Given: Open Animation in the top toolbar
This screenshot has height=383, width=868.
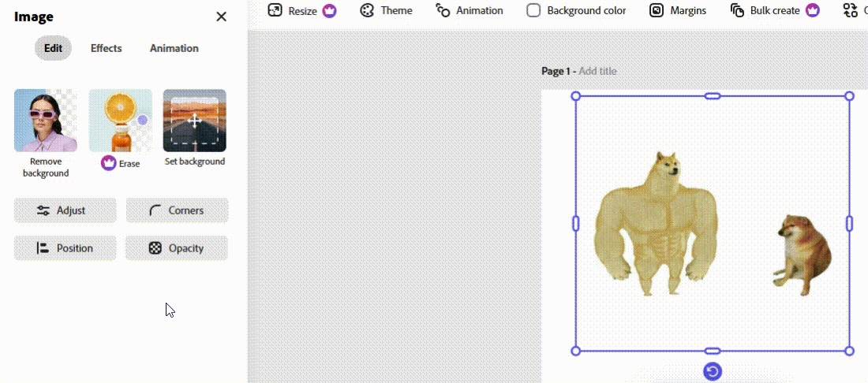Looking at the screenshot, I should point(470,10).
